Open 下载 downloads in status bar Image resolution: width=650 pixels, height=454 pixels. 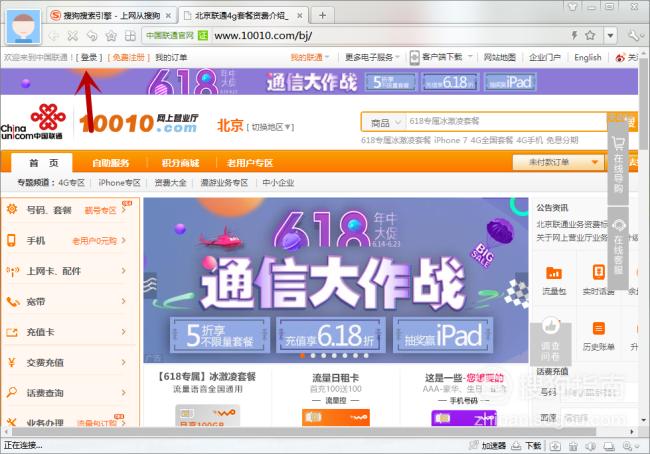[x=526, y=446]
